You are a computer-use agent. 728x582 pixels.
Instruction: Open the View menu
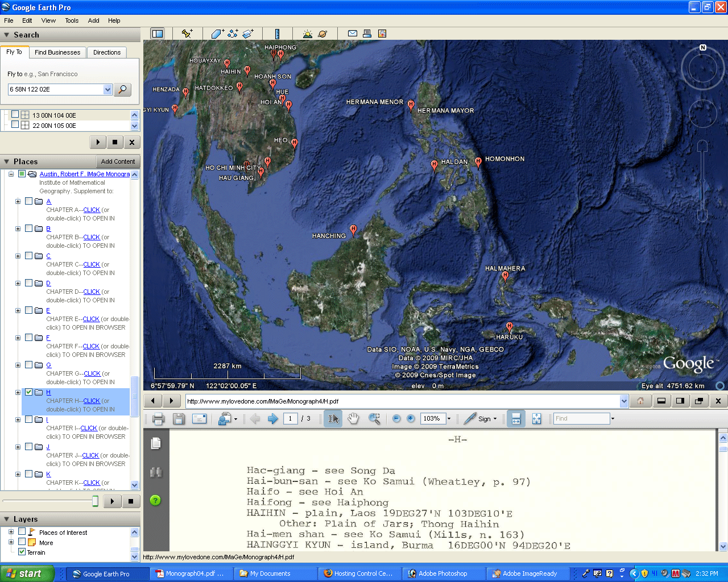tap(48, 20)
